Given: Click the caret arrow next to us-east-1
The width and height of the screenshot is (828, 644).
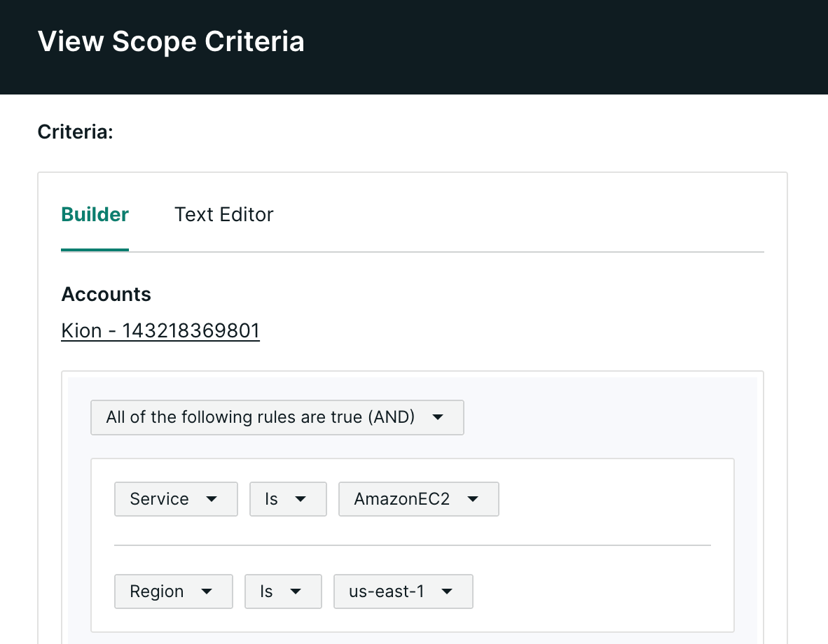Looking at the screenshot, I should pyautogui.click(x=447, y=591).
